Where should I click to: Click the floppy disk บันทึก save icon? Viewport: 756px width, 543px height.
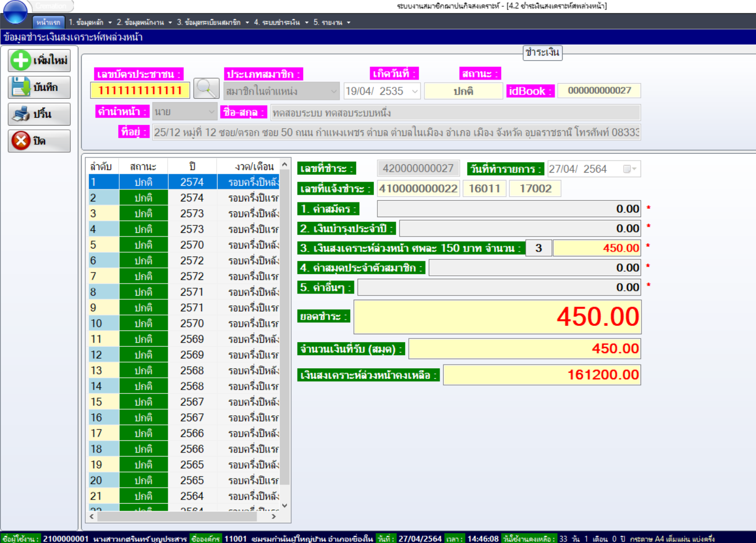coord(21,87)
